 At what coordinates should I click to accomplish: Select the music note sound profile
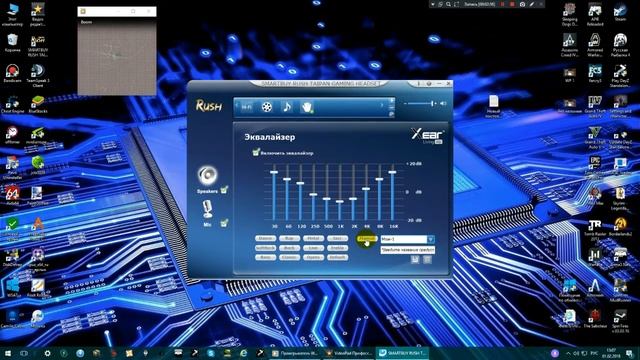pyautogui.click(x=287, y=107)
